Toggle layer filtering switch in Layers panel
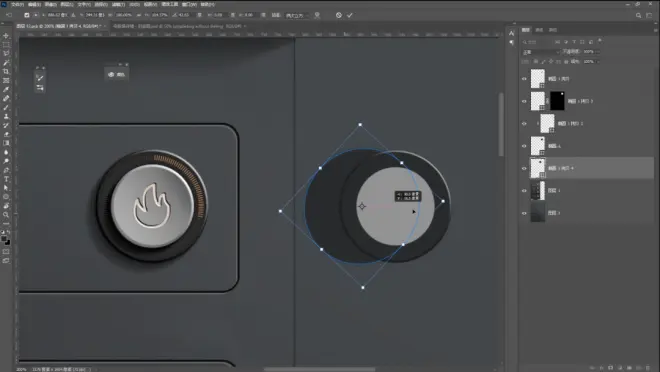 (599, 41)
